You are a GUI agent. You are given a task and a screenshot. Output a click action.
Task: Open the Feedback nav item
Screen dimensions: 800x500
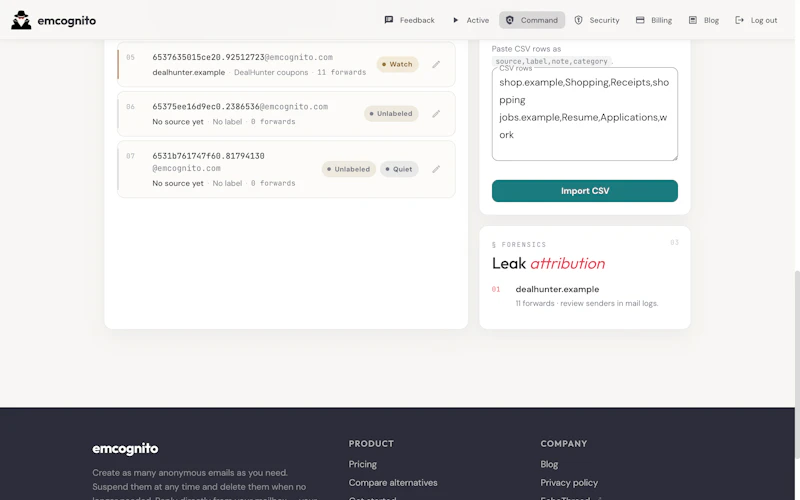click(x=409, y=20)
